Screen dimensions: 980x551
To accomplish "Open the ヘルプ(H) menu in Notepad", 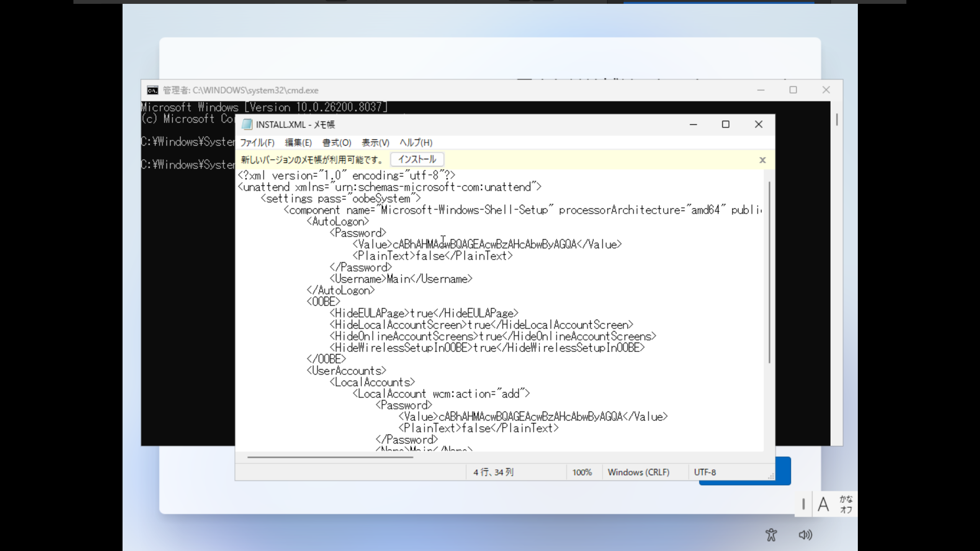I will pyautogui.click(x=416, y=143).
